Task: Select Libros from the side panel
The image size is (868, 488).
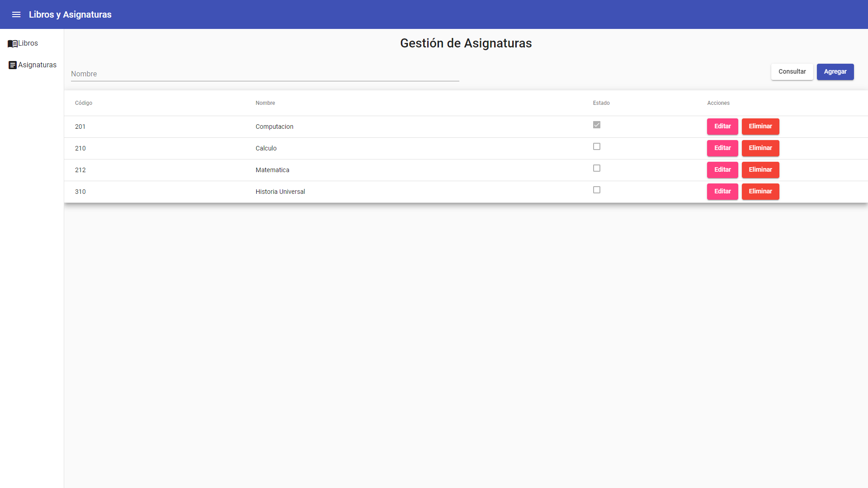Action: tap(28, 43)
